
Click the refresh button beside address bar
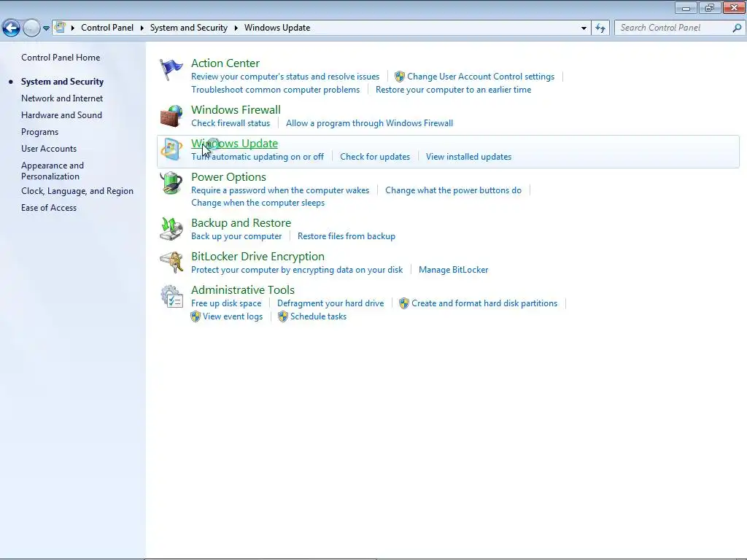point(600,28)
